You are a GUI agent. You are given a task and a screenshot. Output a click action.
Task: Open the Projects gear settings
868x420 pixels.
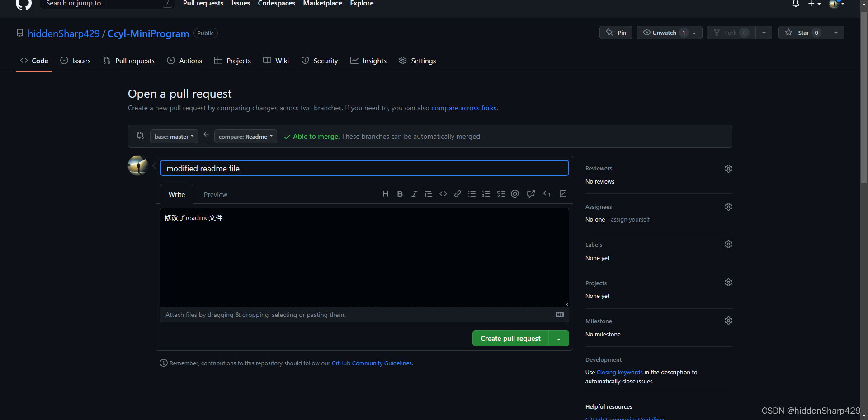(x=728, y=283)
